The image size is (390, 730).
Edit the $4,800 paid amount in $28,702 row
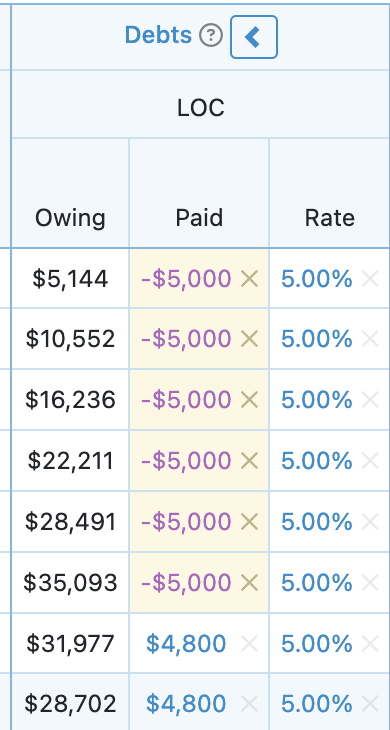click(186, 703)
